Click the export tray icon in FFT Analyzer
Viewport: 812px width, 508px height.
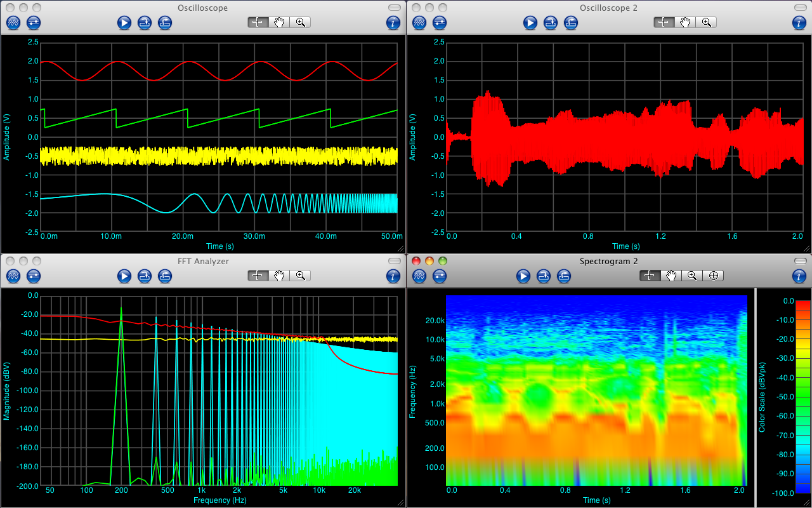pyautogui.click(x=165, y=276)
